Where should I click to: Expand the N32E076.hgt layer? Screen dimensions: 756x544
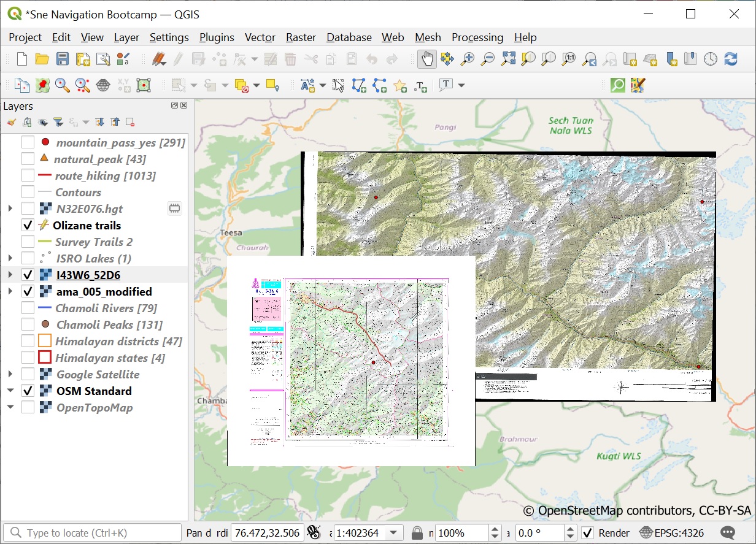click(x=10, y=209)
